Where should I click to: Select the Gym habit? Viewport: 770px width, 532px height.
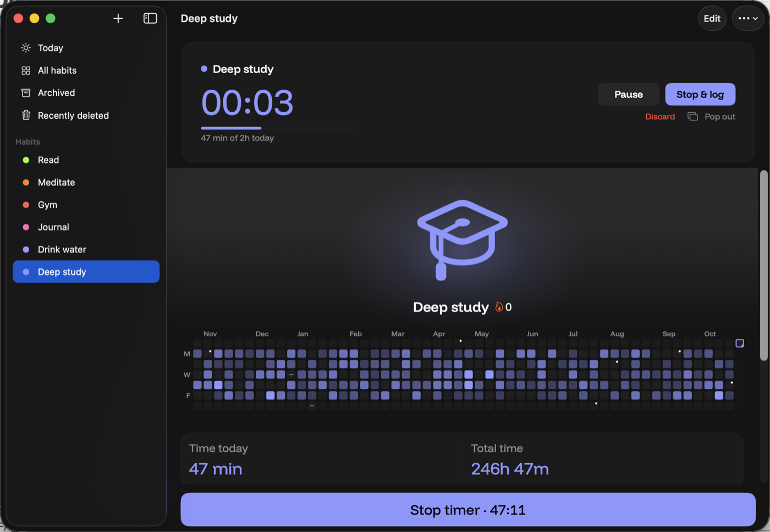pyautogui.click(x=86, y=205)
